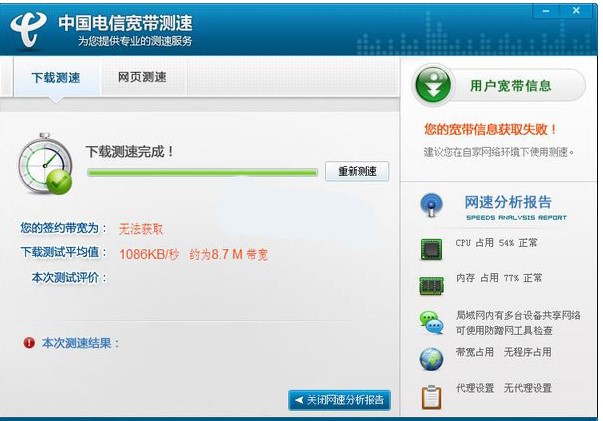Click the red warning icon by 本次测速结果
603x421 pixels.
tap(29, 342)
